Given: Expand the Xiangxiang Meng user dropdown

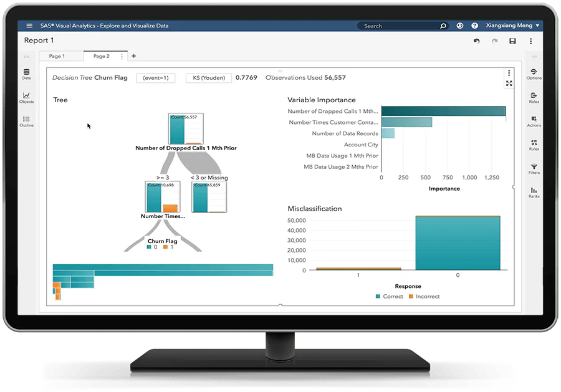Looking at the screenshot, I should 512,26.
